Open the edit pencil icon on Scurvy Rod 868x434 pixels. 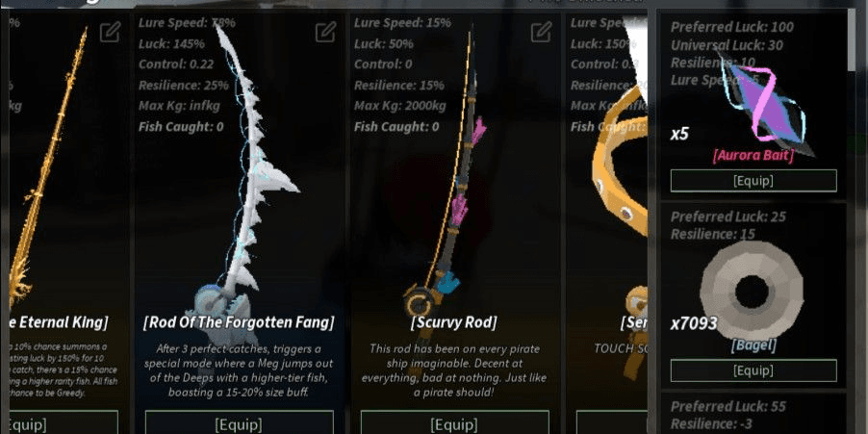pos(541,32)
